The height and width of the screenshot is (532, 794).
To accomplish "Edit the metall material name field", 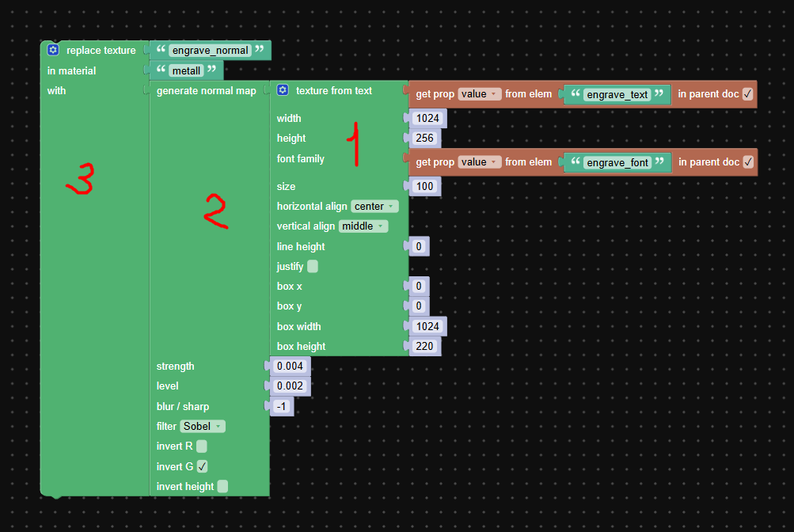I will tap(186, 70).
